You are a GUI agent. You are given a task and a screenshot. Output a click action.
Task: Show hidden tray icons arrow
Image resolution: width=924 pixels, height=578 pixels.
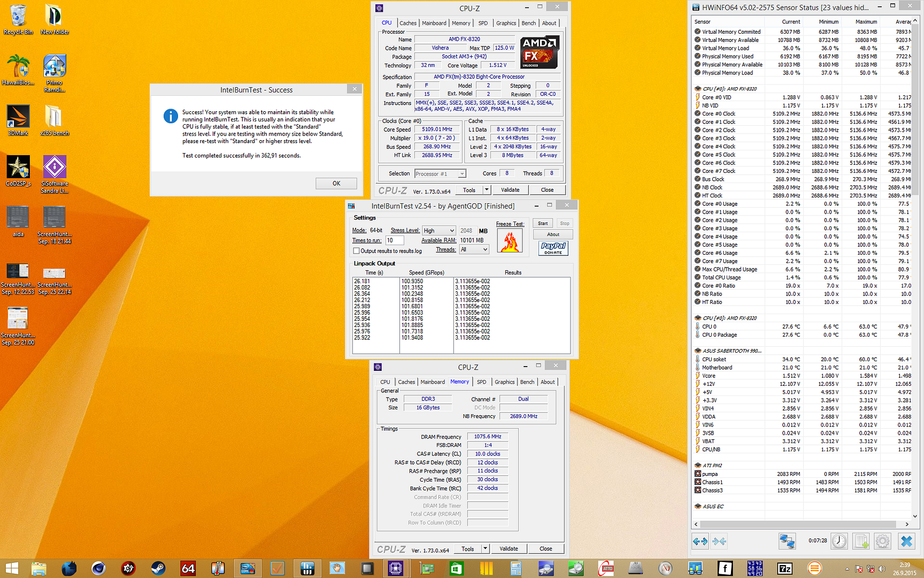click(x=846, y=569)
